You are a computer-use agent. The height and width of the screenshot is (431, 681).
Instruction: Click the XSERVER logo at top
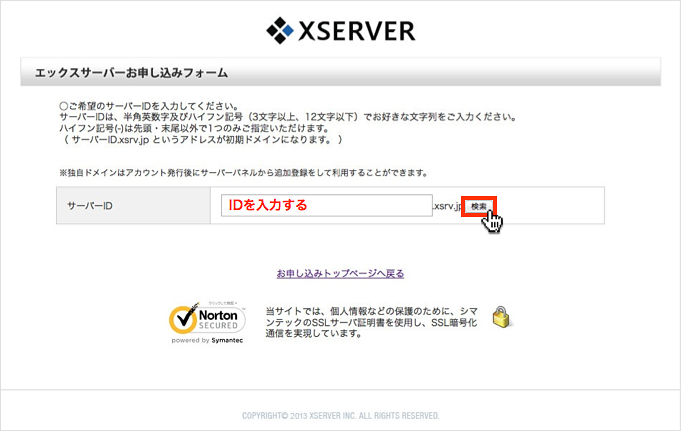click(x=340, y=30)
